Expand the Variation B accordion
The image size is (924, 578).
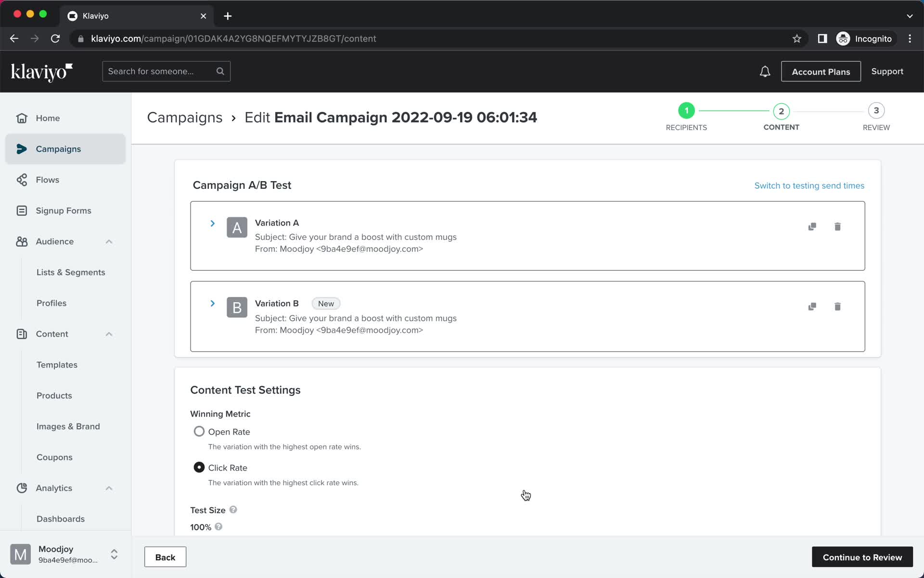point(212,303)
